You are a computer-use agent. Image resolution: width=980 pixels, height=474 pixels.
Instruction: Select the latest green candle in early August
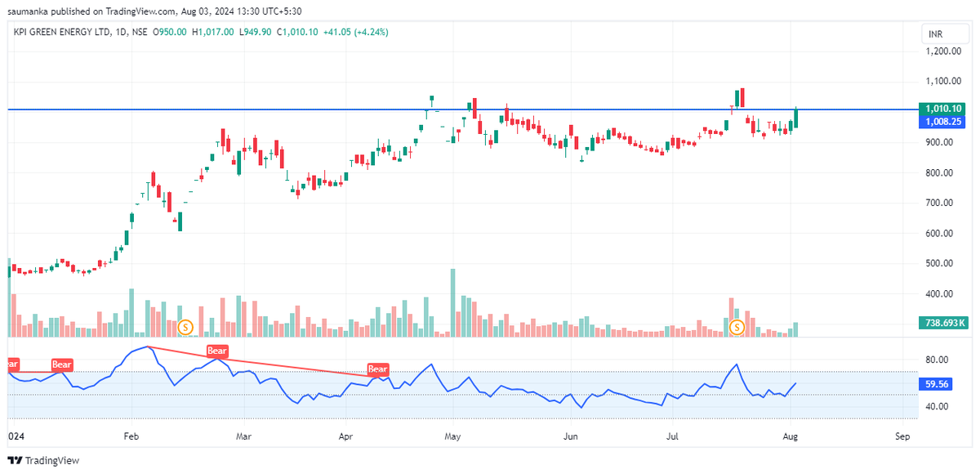coord(796,117)
